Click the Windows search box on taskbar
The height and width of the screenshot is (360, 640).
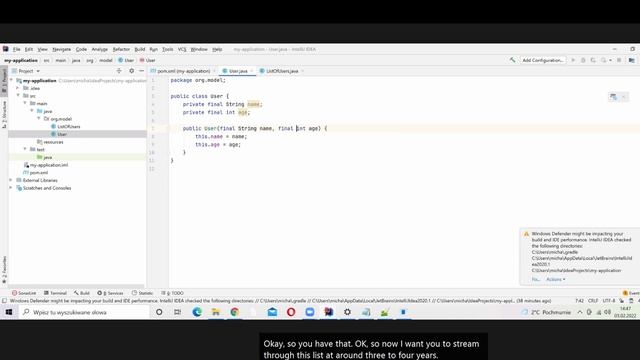(84, 312)
